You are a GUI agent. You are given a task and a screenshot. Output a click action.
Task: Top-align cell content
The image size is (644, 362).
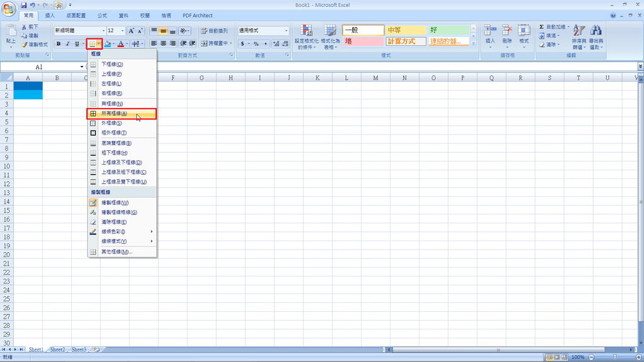click(x=154, y=31)
